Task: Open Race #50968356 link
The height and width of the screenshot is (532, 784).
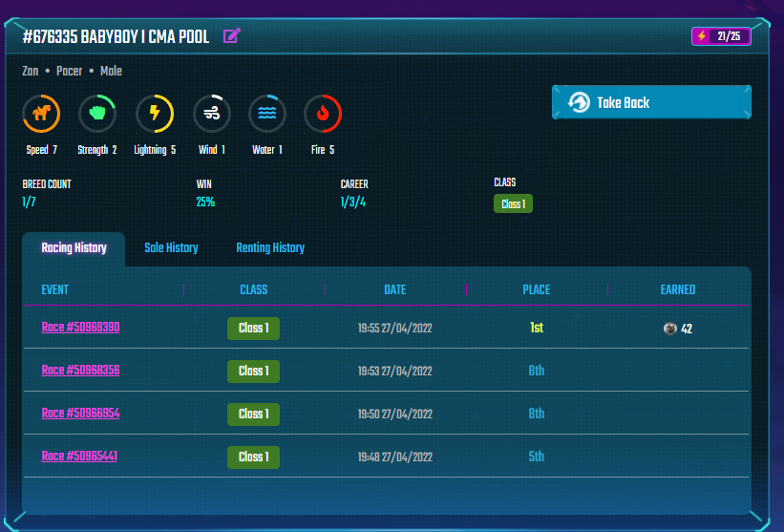Action: point(80,371)
